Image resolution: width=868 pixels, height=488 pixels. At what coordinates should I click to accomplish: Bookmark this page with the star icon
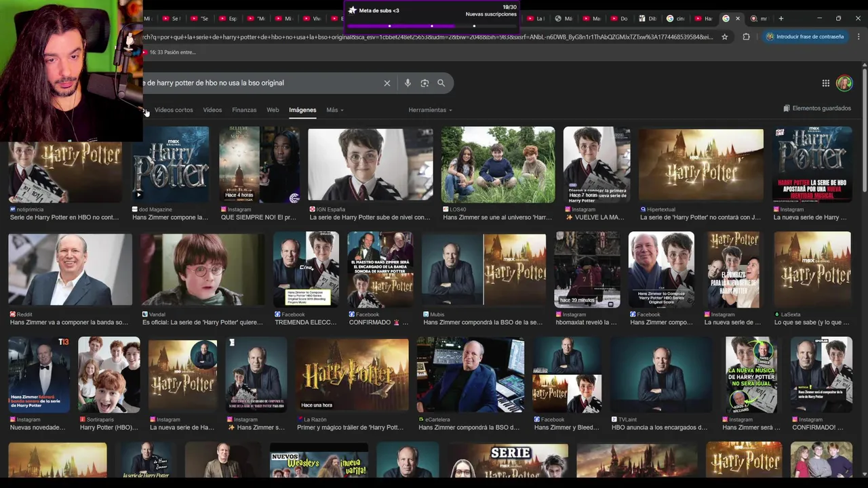tap(724, 37)
